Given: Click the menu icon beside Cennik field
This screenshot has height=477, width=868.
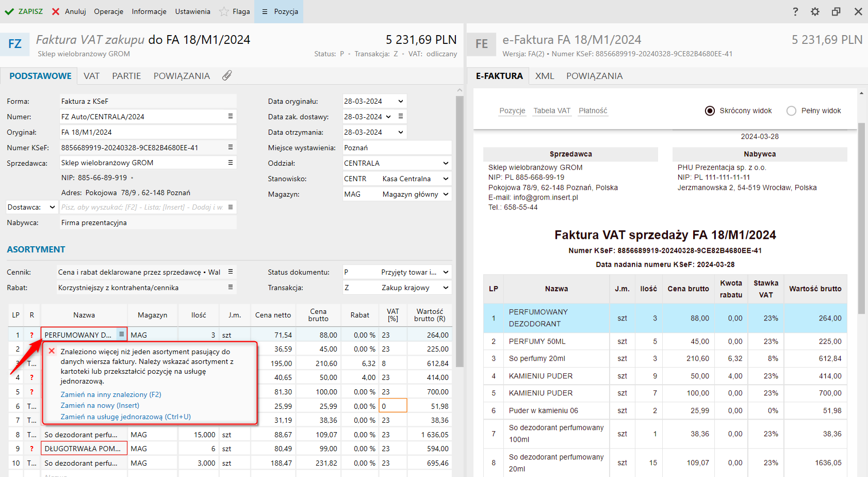Looking at the screenshot, I should 231,272.
